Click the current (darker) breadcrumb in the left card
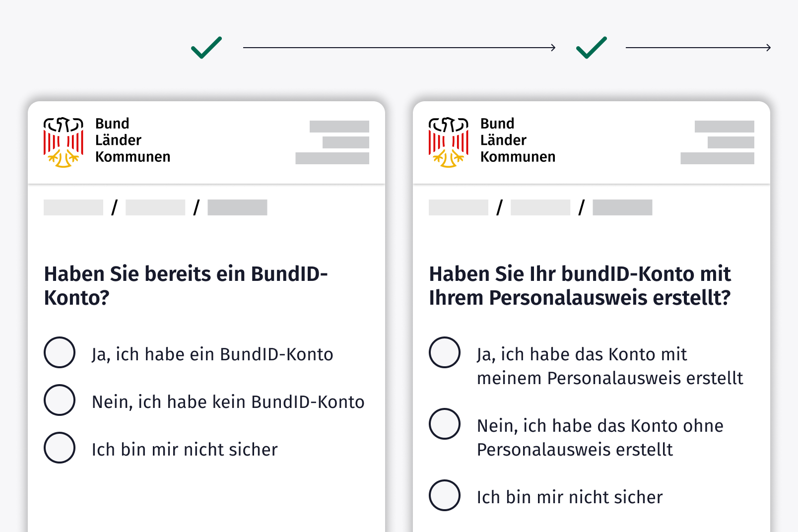 point(237,207)
